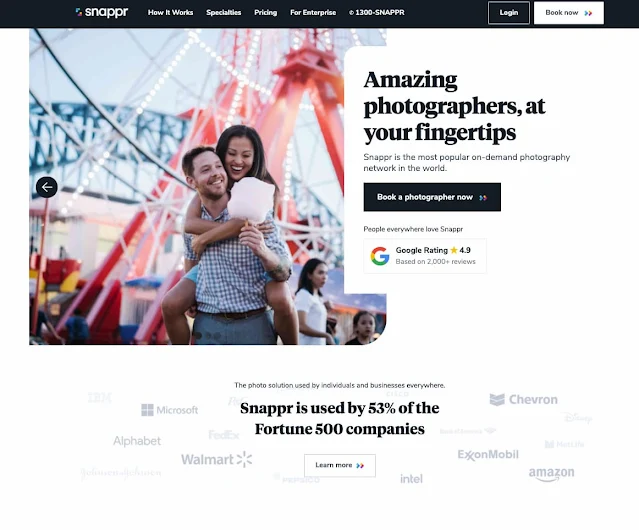
Task: Click the previous slide arrow on photo
Action: point(47,187)
